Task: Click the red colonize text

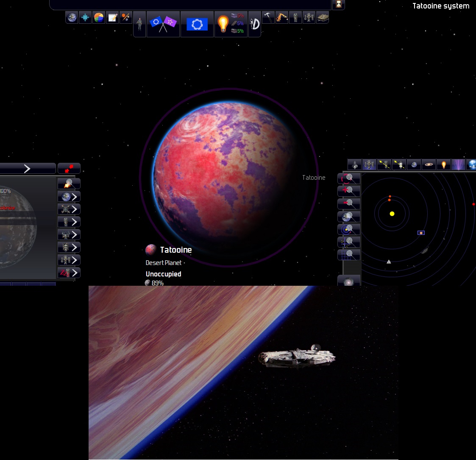Action: point(8,208)
